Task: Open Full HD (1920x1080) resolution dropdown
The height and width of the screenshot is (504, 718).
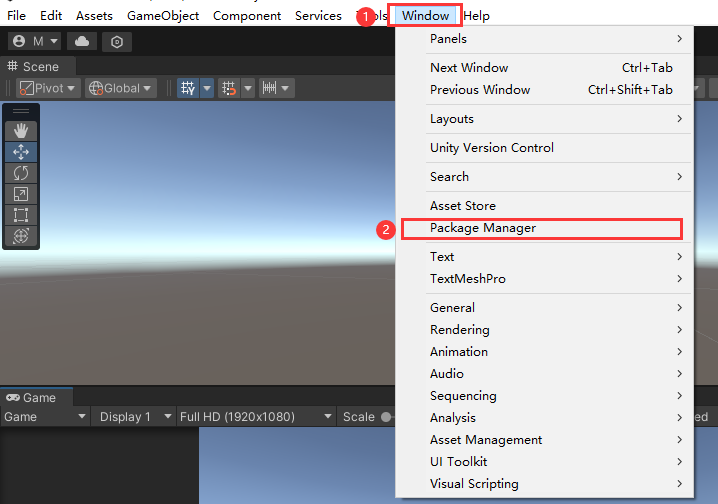Action: click(x=256, y=417)
